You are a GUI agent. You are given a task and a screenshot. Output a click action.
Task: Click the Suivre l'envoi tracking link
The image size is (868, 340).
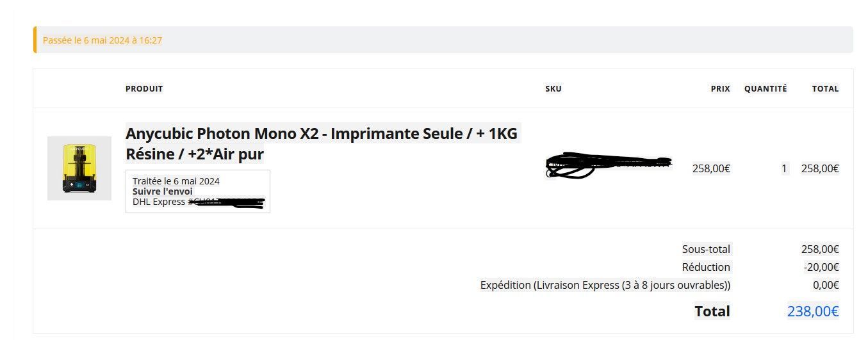162,191
